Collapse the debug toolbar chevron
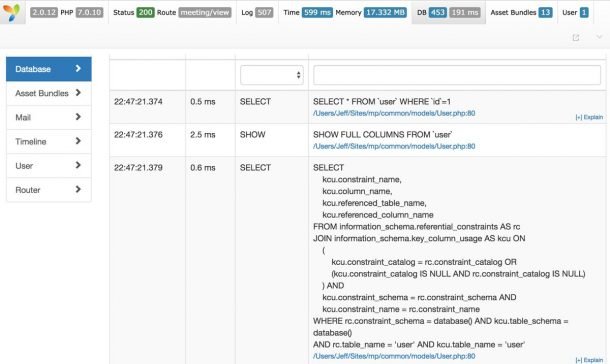Screen dimensions: 610x364 coord(599,37)
